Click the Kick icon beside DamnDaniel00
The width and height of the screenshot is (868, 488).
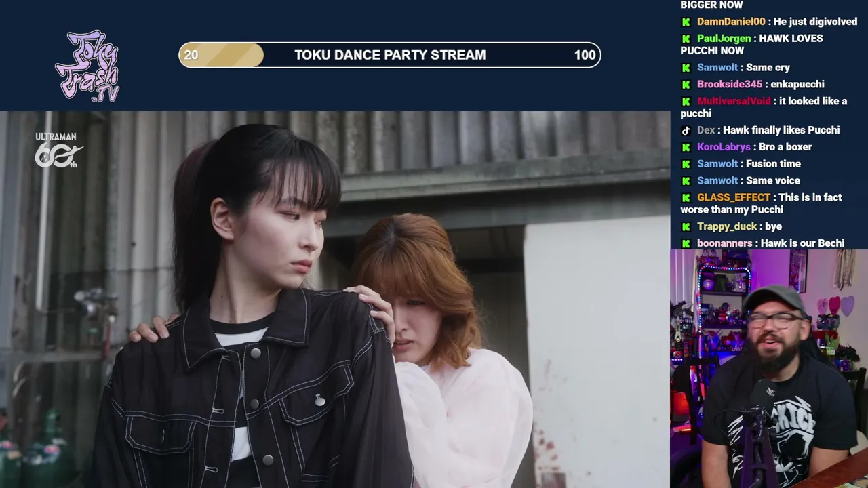686,22
